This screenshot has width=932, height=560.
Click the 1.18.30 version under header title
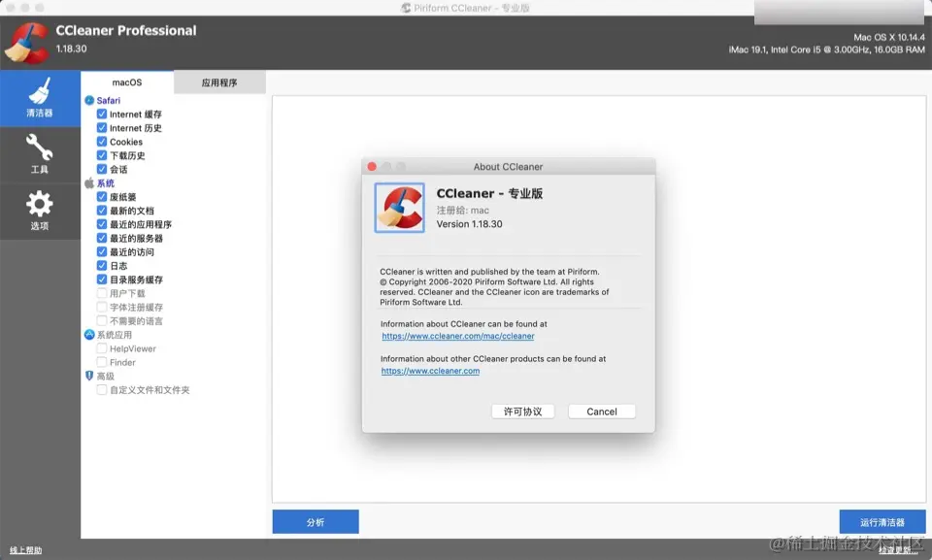pos(71,49)
